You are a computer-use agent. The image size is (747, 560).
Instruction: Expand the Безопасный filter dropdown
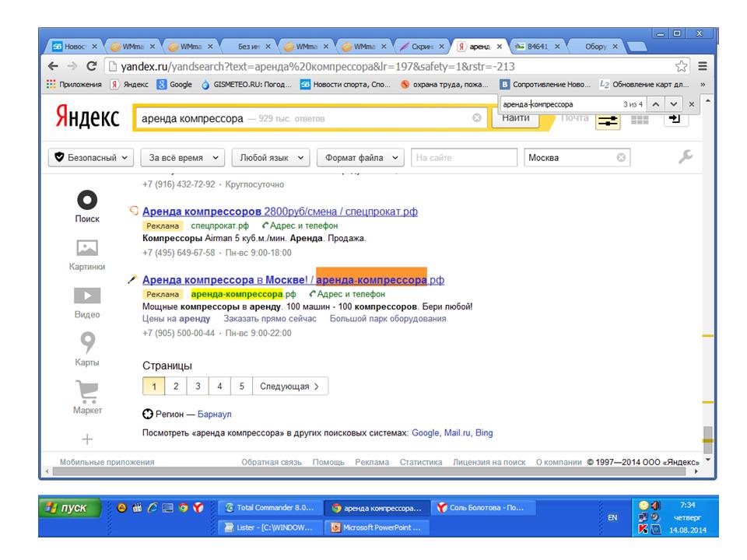[x=91, y=158]
